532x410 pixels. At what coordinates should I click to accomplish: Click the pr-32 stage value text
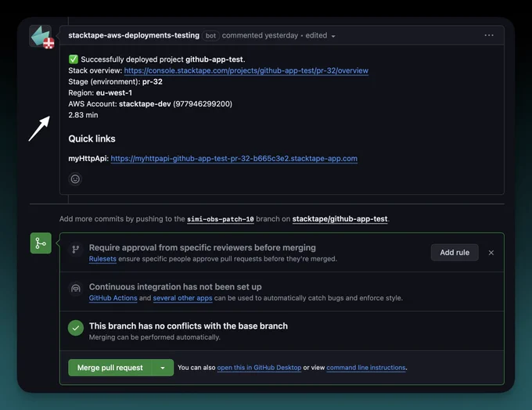click(153, 82)
